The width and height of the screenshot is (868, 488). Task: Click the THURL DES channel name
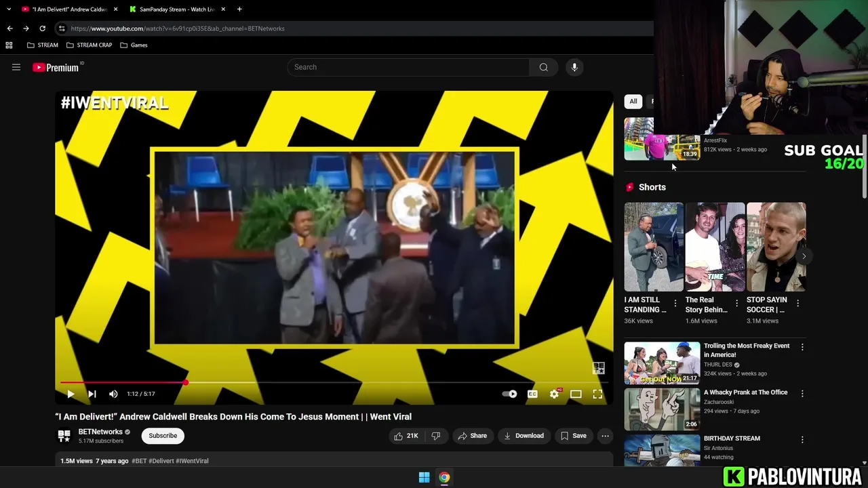(x=718, y=365)
